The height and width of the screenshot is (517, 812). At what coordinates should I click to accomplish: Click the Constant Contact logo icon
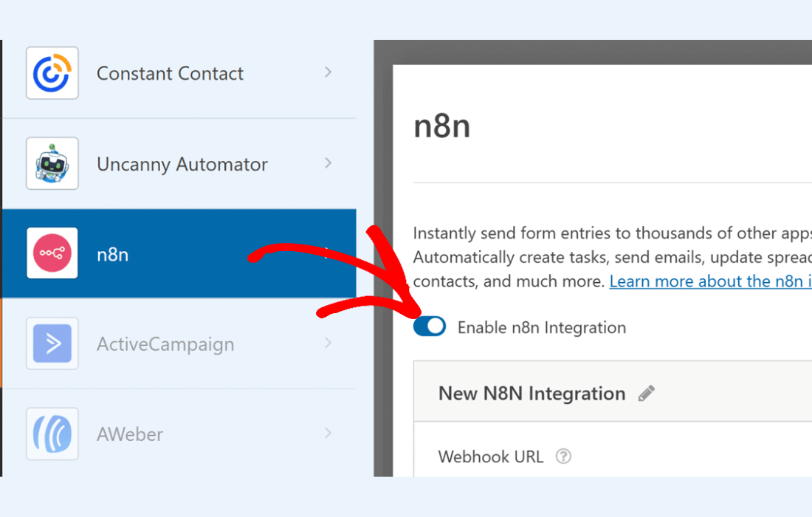[52, 73]
